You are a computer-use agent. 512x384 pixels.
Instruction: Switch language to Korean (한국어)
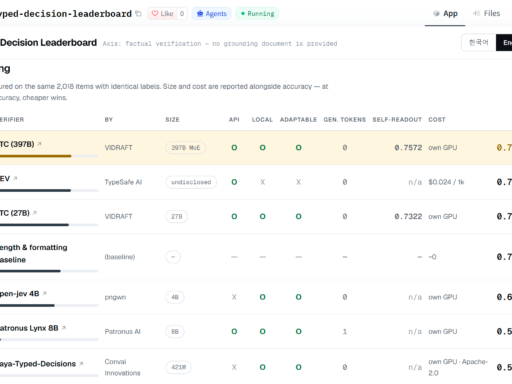click(479, 43)
